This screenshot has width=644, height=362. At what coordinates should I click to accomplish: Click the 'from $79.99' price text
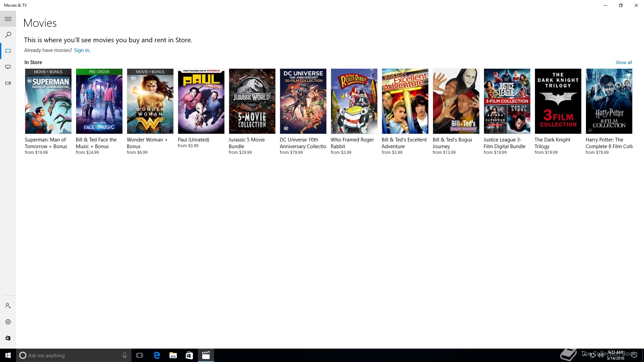[x=291, y=153]
